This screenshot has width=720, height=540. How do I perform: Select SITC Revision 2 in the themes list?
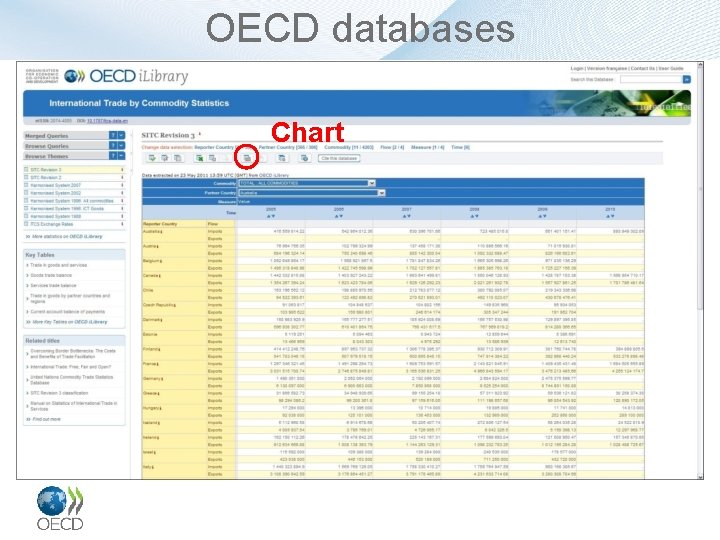(x=46, y=178)
